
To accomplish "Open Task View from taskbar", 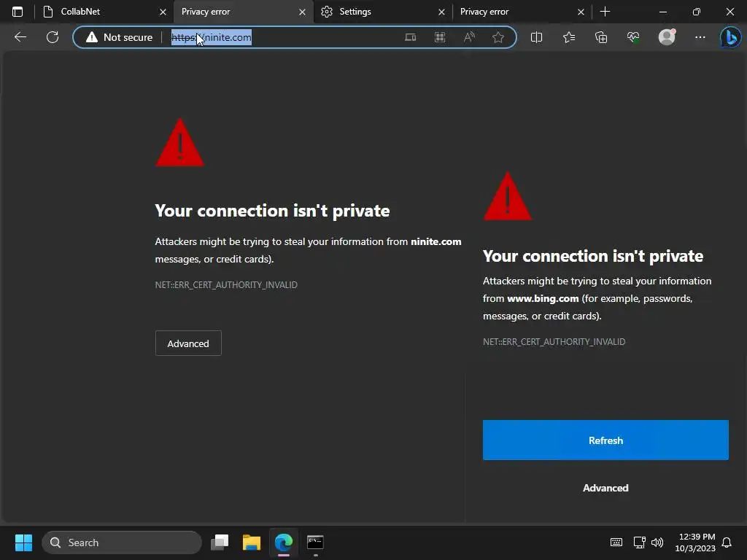I will [220, 542].
